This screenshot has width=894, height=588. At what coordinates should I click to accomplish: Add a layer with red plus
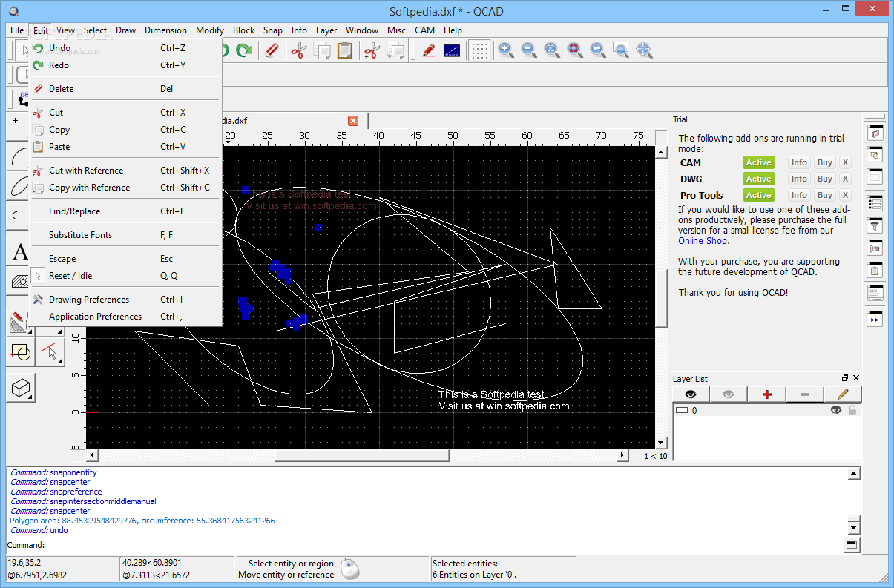tap(766, 394)
